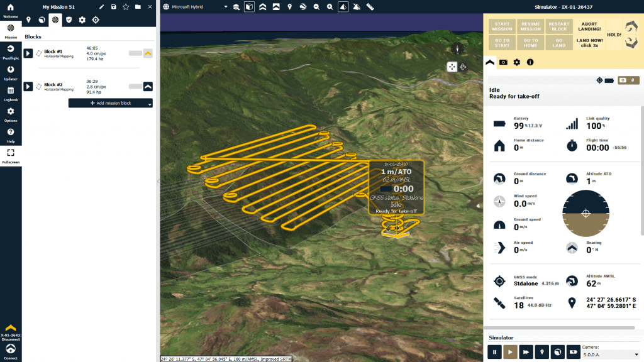Zoom in on the map
The image size is (644, 362).
pos(330,7)
